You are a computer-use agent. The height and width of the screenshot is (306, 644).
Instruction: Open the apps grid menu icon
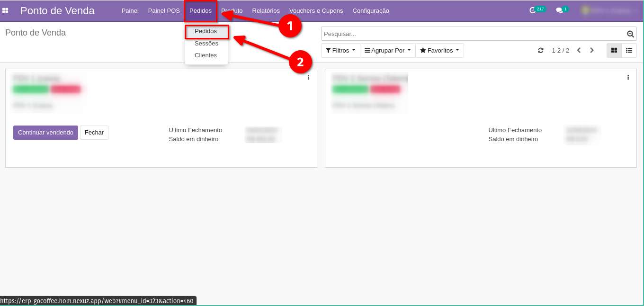point(5,10)
